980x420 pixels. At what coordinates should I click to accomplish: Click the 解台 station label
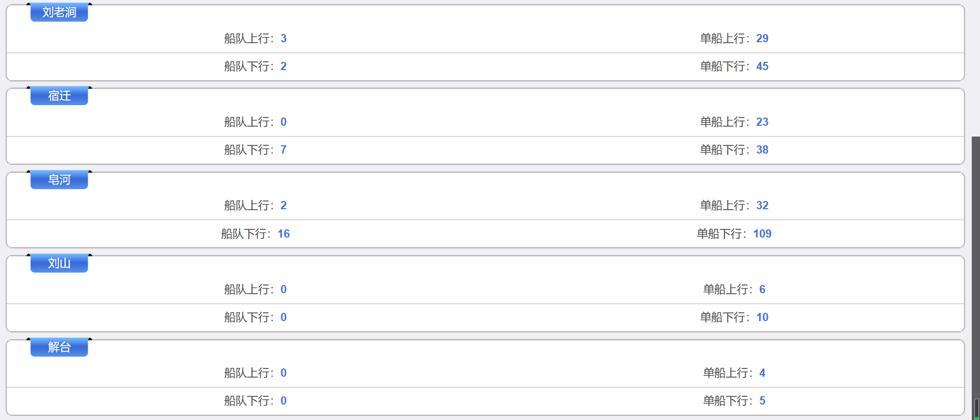(x=59, y=347)
